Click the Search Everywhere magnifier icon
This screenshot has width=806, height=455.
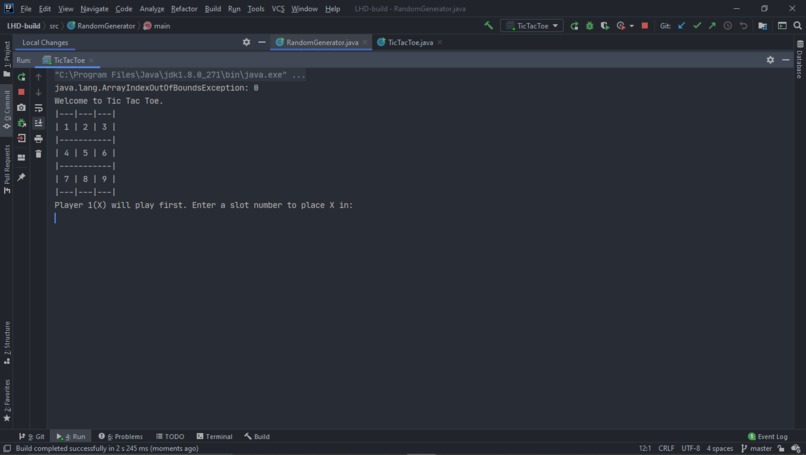click(797, 26)
